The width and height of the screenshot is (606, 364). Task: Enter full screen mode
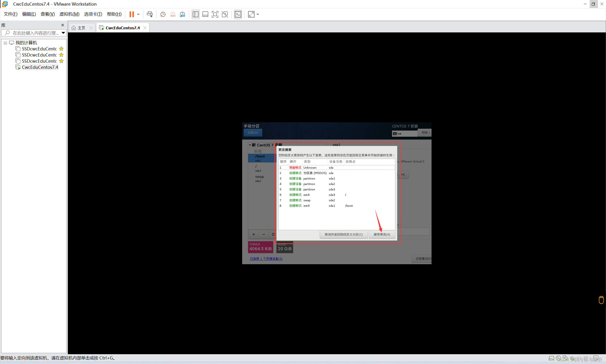click(215, 14)
